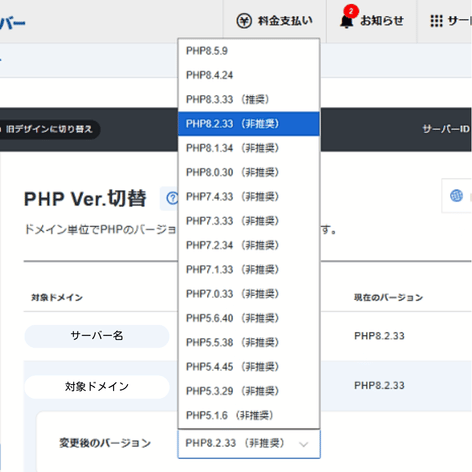Collapse the 変更後のバージョン dropdown

click(249, 444)
